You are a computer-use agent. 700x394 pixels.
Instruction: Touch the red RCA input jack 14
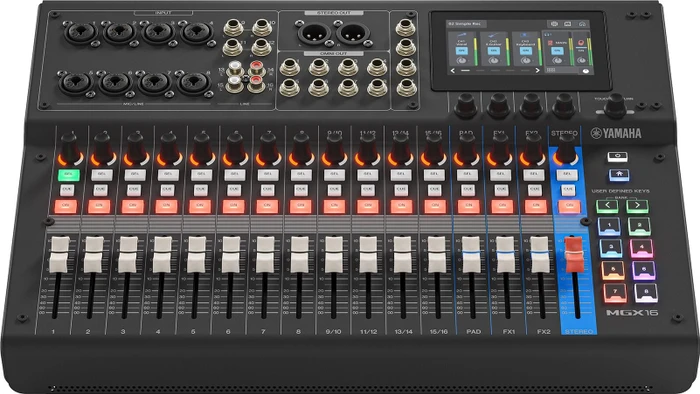pyautogui.click(x=256, y=67)
